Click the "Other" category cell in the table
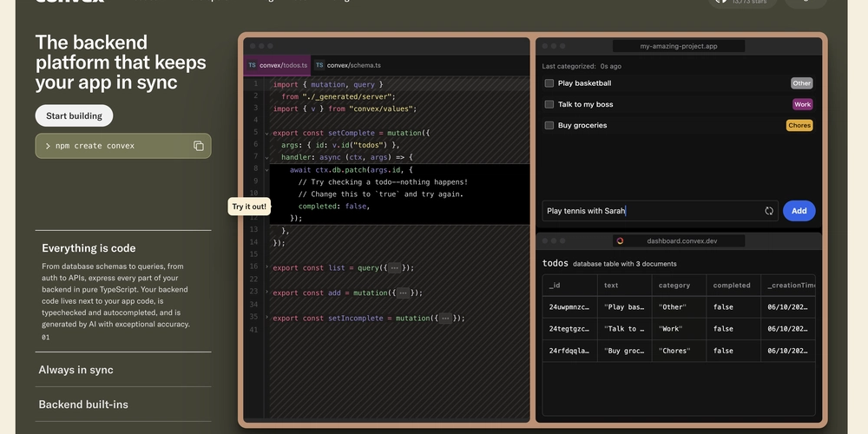 [679, 307]
